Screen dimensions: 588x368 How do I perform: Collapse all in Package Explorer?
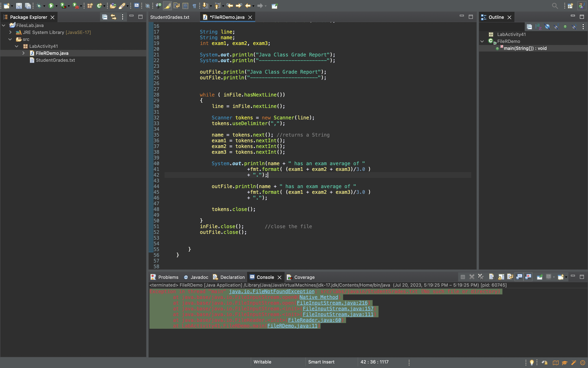click(105, 17)
